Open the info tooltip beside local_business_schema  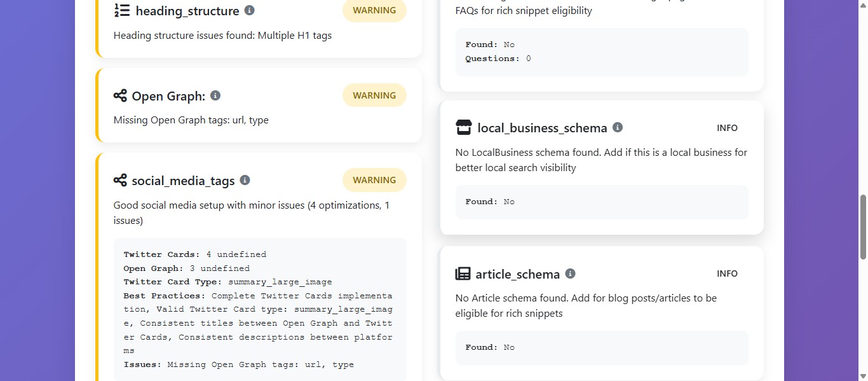click(x=617, y=127)
